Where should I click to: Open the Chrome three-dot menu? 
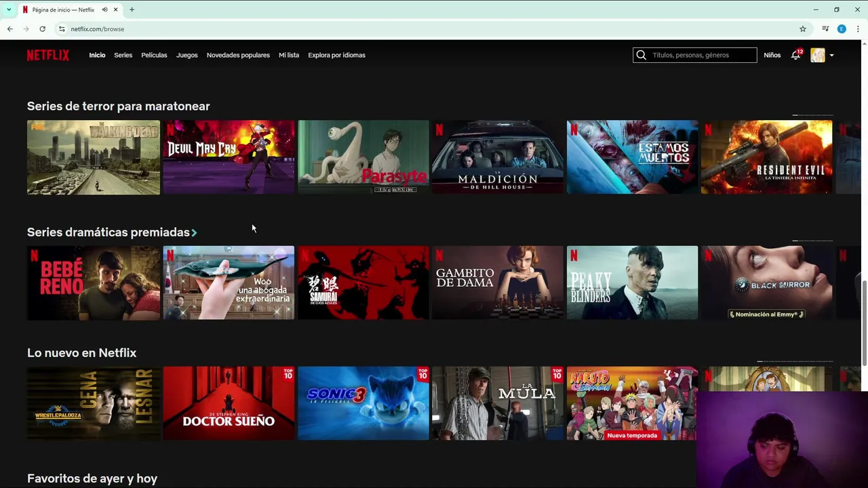click(858, 29)
